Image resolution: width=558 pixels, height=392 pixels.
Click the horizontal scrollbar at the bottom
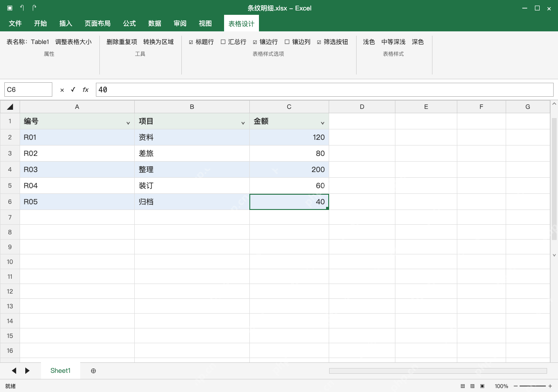(438, 371)
